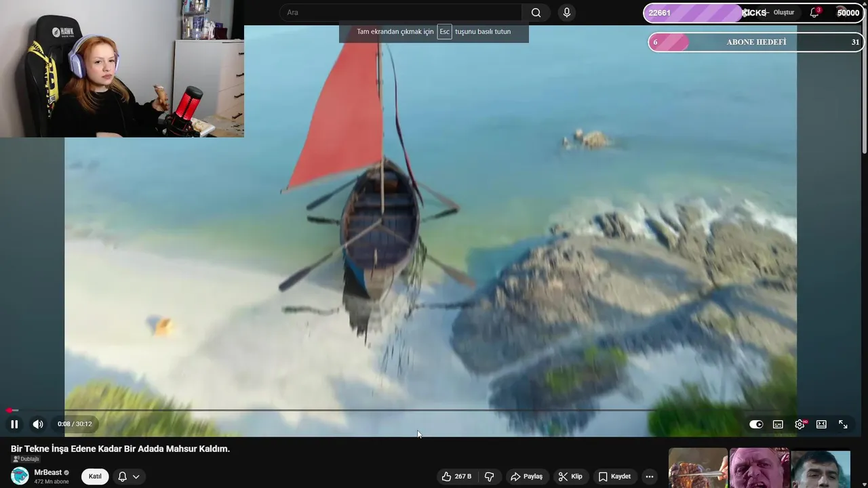Click the 0:08 / 30:12 time display
Screen dimensions: 868x488
point(75,424)
